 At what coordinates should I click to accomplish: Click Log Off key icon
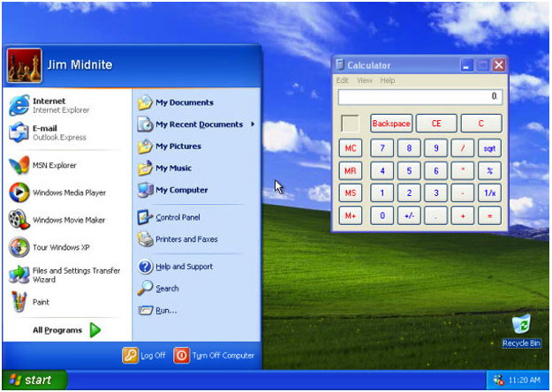tap(130, 356)
